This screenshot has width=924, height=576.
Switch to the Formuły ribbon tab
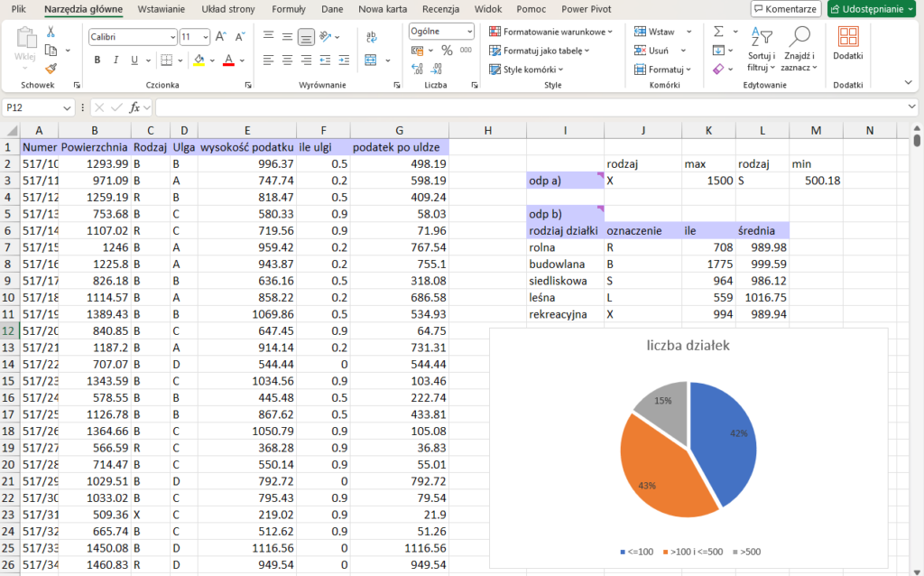(289, 9)
